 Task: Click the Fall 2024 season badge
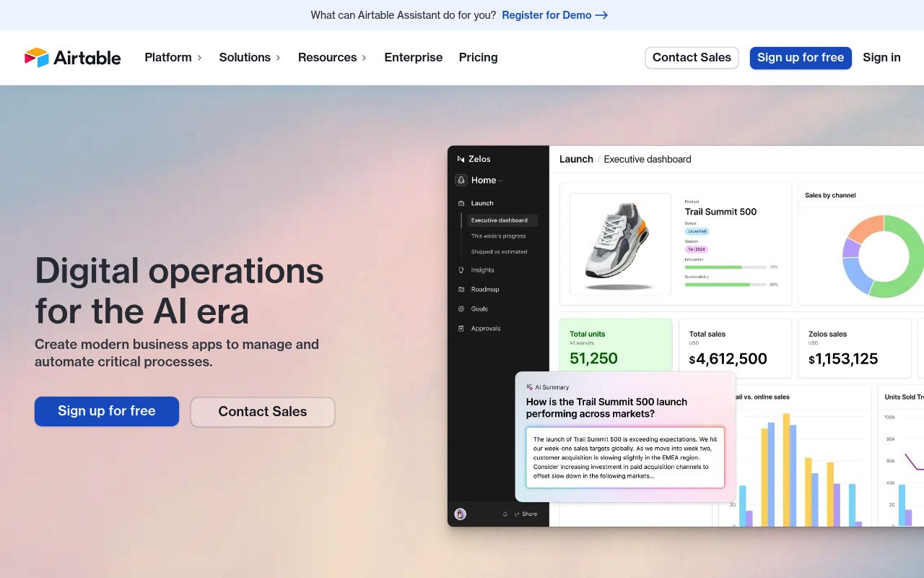(697, 249)
